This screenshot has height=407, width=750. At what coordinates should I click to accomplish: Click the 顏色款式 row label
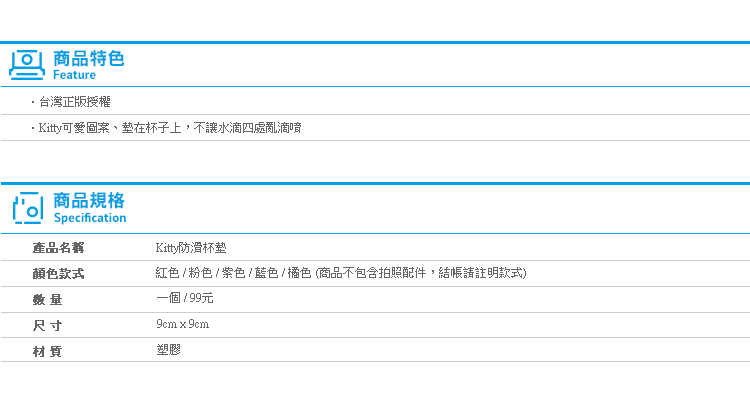click(x=58, y=274)
